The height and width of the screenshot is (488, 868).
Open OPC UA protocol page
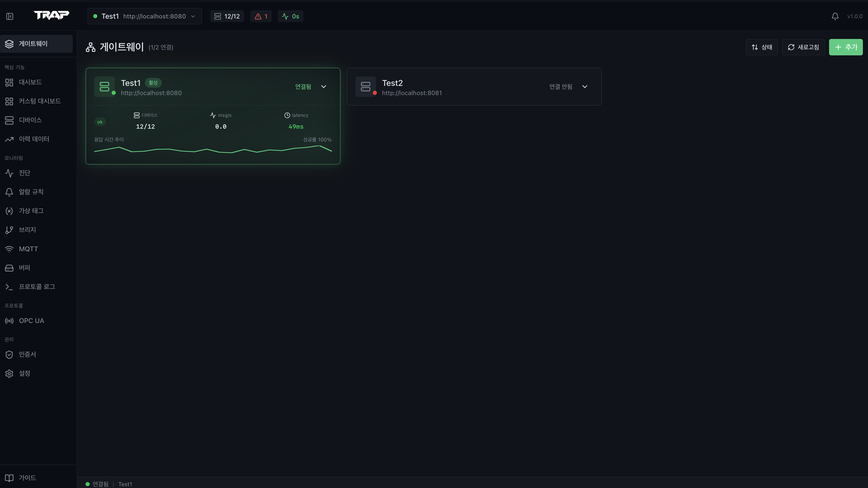coord(31,321)
